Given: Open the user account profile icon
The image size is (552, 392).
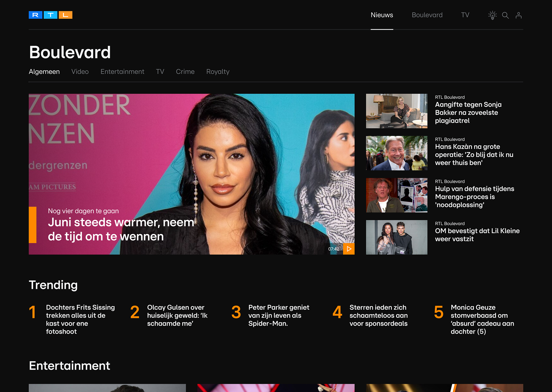Looking at the screenshot, I should 518,15.
